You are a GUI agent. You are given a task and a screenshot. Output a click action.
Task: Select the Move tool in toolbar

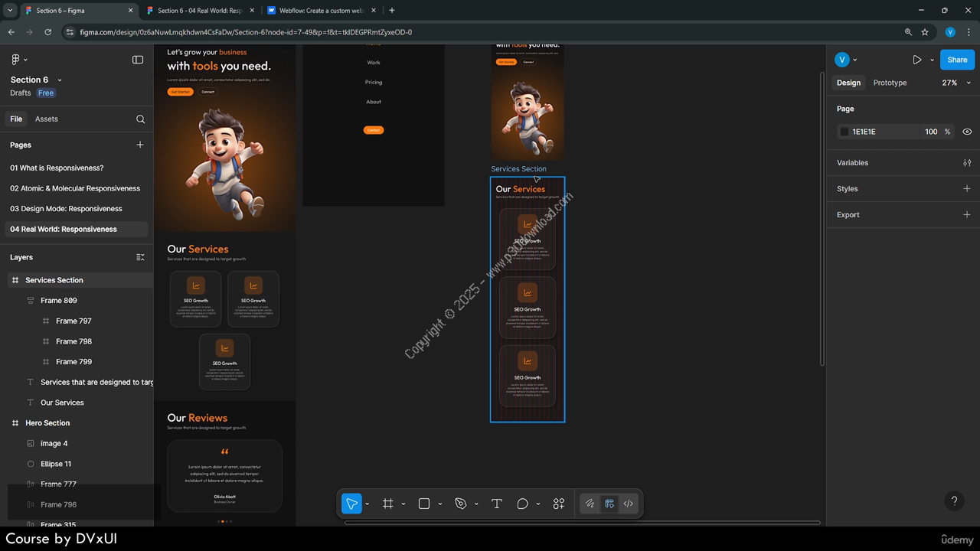351,504
